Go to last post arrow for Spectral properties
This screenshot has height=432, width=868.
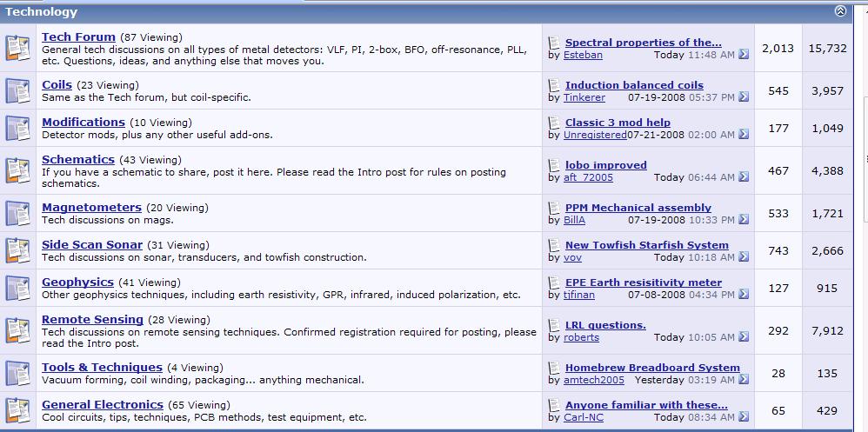[x=744, y=55]
